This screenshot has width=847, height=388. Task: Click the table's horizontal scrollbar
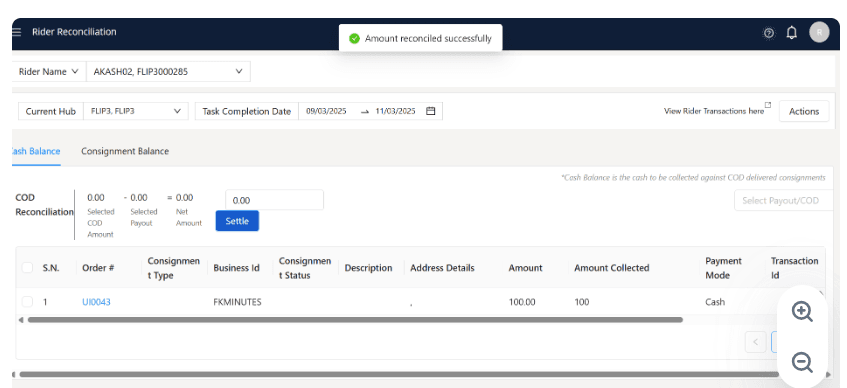click(x=355, y=320)
